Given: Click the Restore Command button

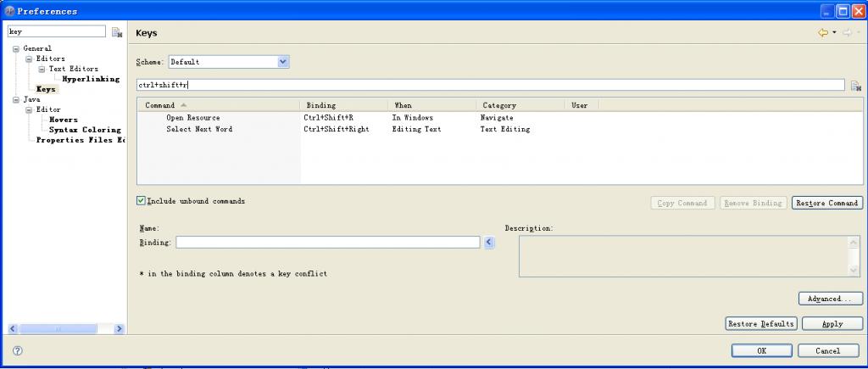Looking at the screenshot, I should [x=827, y=204].
